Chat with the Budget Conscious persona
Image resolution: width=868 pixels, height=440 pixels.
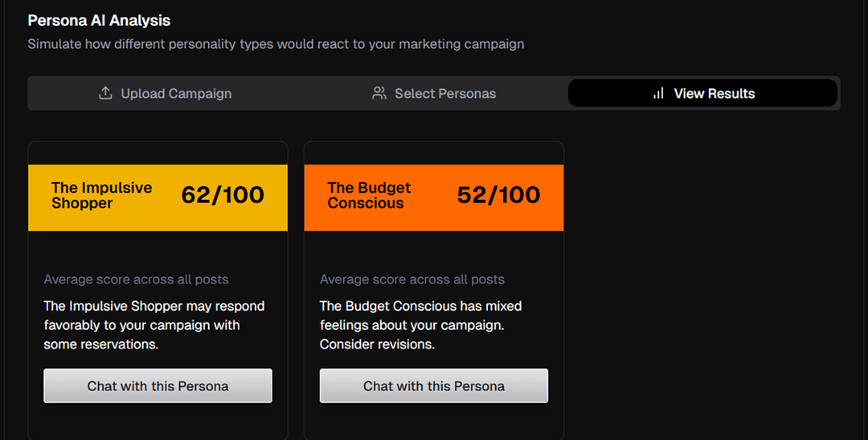click(434, 386)
